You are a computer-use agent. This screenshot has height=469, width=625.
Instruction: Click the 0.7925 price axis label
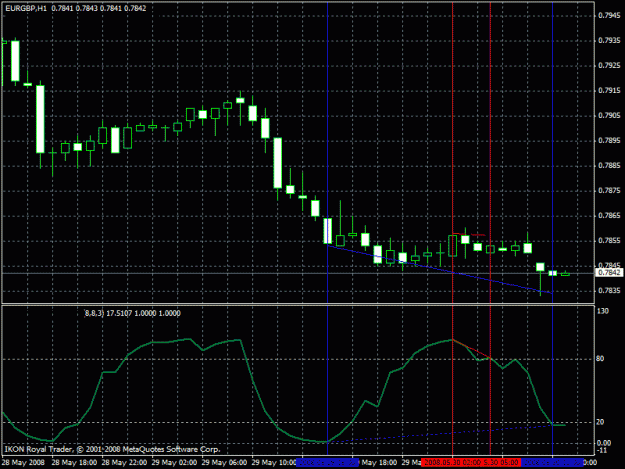[x=609, y=66]
